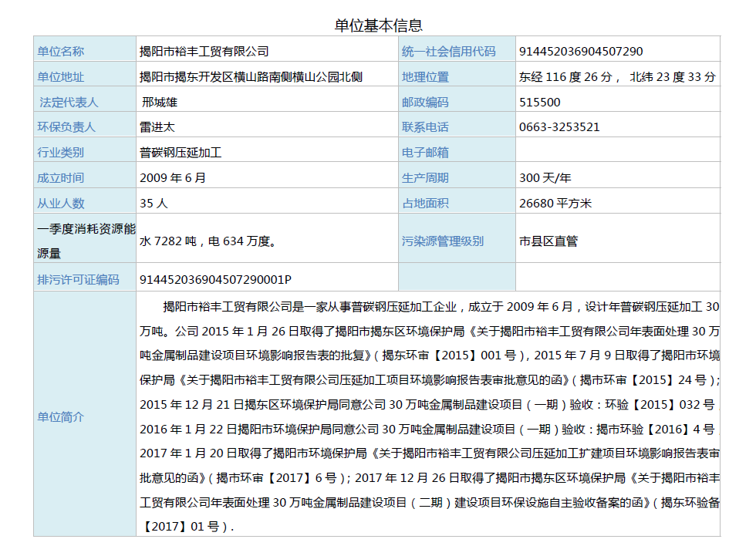This screenshot has width=756, height=556.
Task: Select the 一季度消耗资源能源量 label
Action: 86,241
